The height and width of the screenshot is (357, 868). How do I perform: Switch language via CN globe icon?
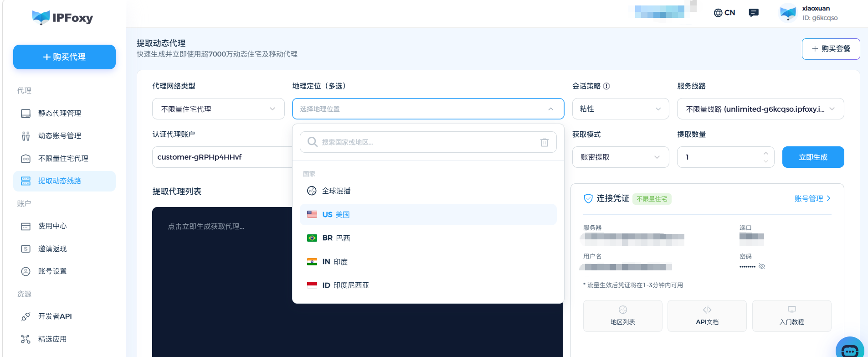pyautogui.click(x=724, y=13)
